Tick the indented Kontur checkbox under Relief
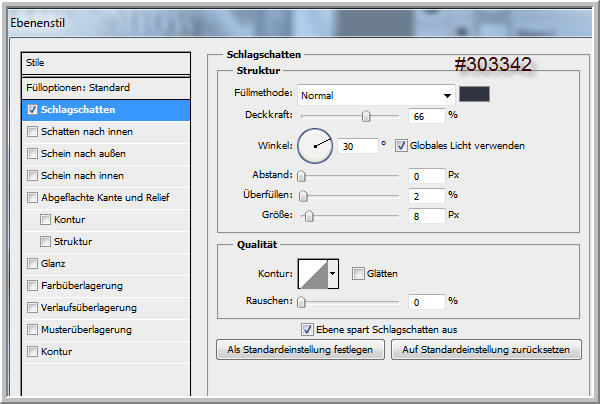The image size is (600, 404). click(46, 220)
